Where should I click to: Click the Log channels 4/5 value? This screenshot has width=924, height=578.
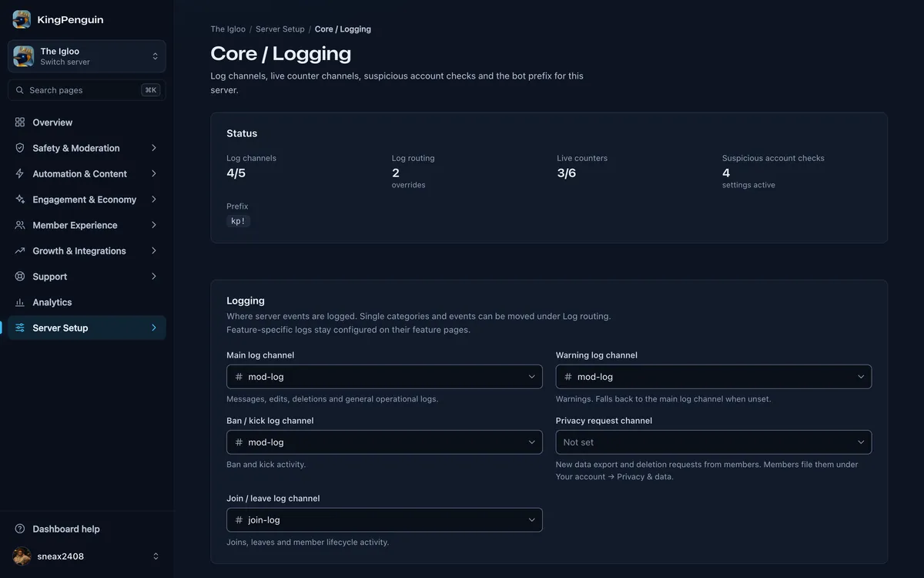tap(236, 173)
